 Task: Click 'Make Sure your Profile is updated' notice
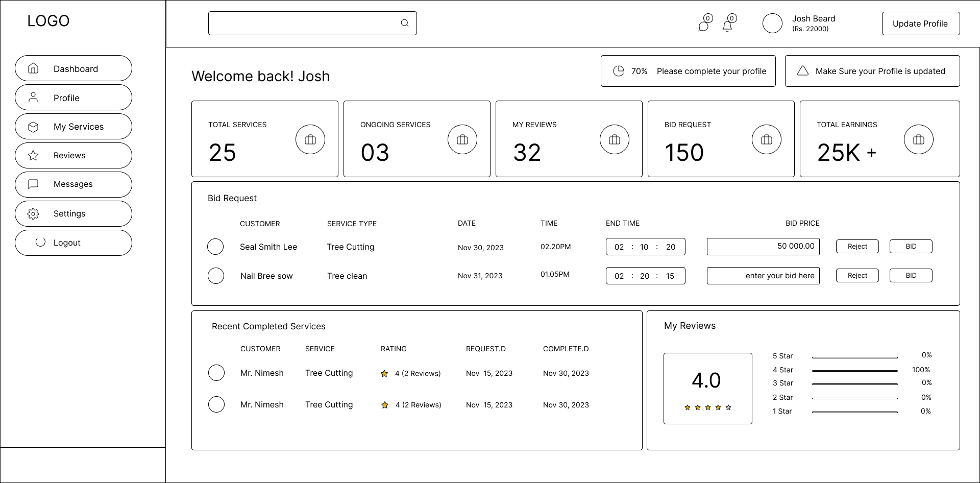(872, 71)
